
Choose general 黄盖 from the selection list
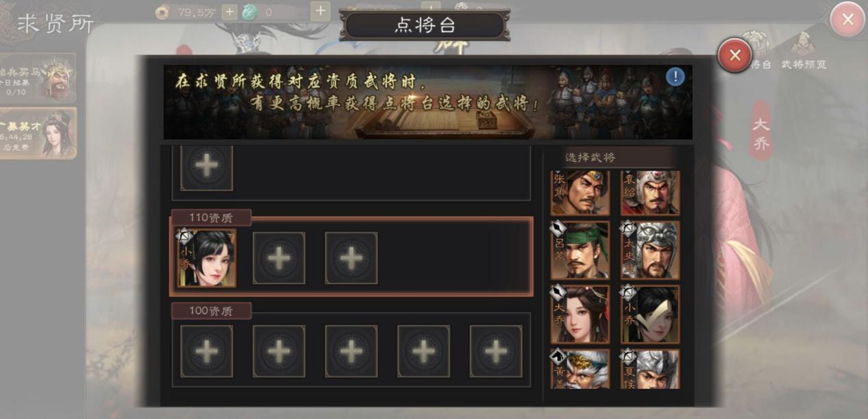tap(580, 369)
